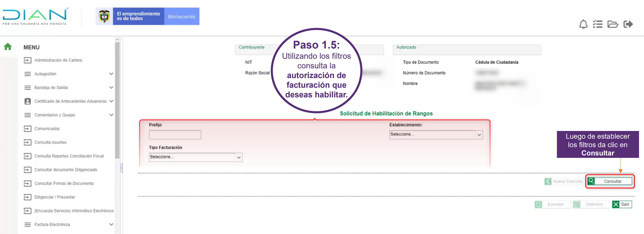Click the magnifier icon on Consultar
The width and height of the screenshot is (644, 234).
(x=591, y=181)
